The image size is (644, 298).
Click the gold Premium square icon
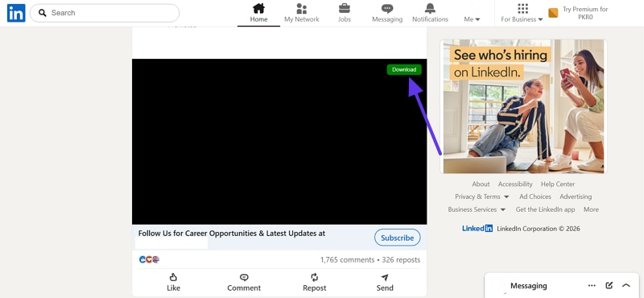[553, 13]
